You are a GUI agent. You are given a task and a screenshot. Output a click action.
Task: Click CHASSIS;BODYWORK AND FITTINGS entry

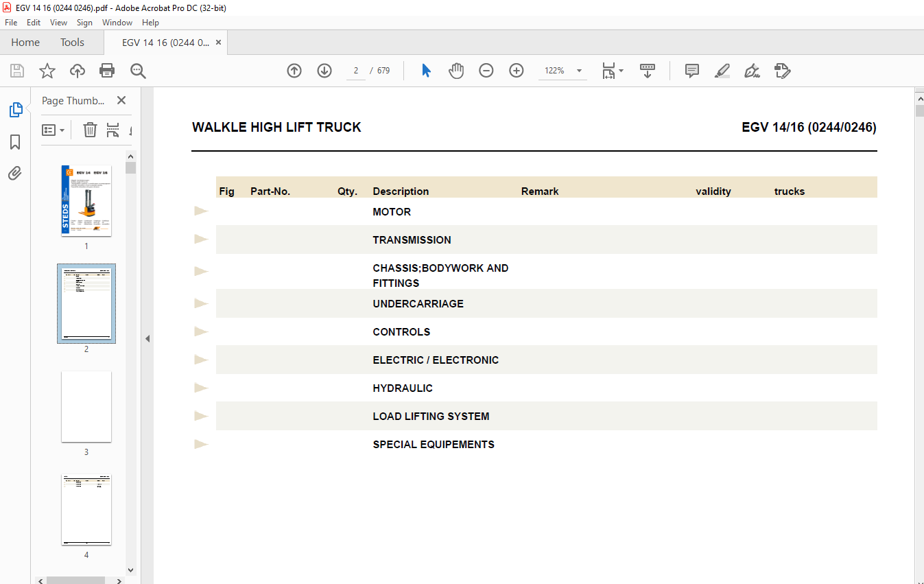tap(440, 276)
